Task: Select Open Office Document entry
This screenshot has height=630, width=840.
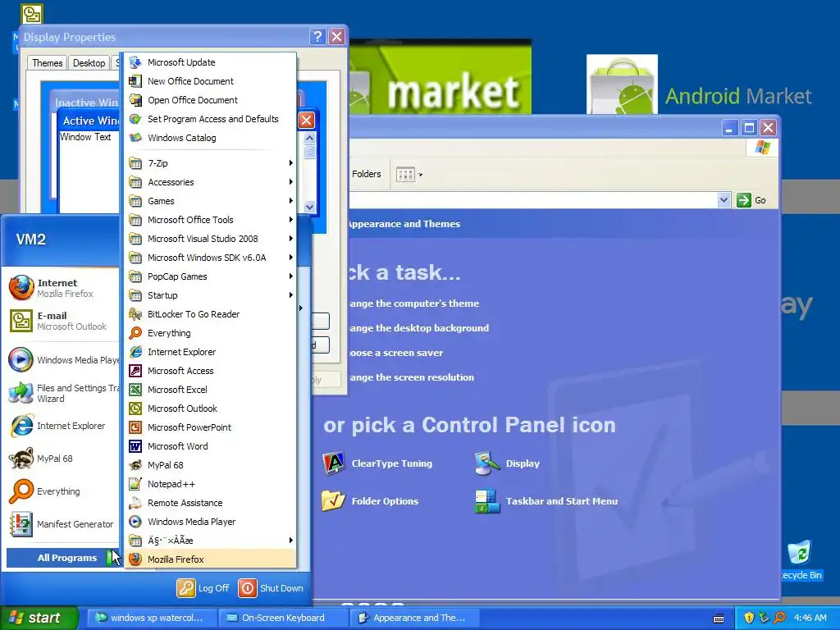Action: 211,99
